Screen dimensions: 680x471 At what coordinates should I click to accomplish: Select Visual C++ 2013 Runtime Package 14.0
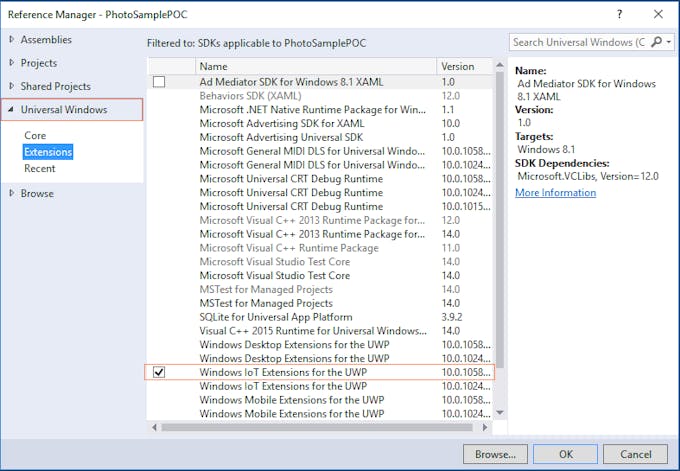pos(320,234)
